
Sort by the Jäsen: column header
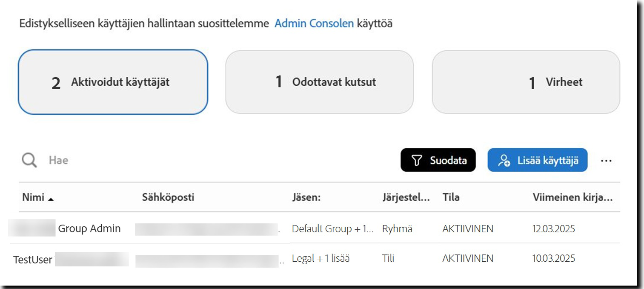click(x=306, y=197)
